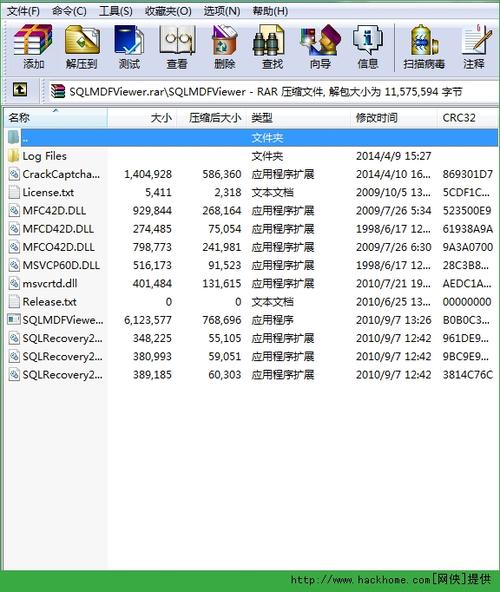The height and width of the screenshot is (592, 500).
Task: Open the Help (帮助) menu
Action: (x=270, y=11)
